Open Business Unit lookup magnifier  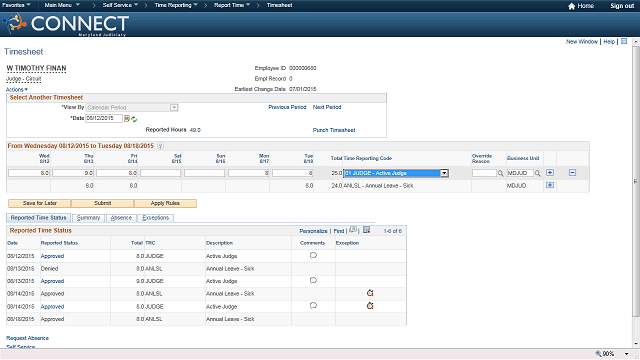538,173
